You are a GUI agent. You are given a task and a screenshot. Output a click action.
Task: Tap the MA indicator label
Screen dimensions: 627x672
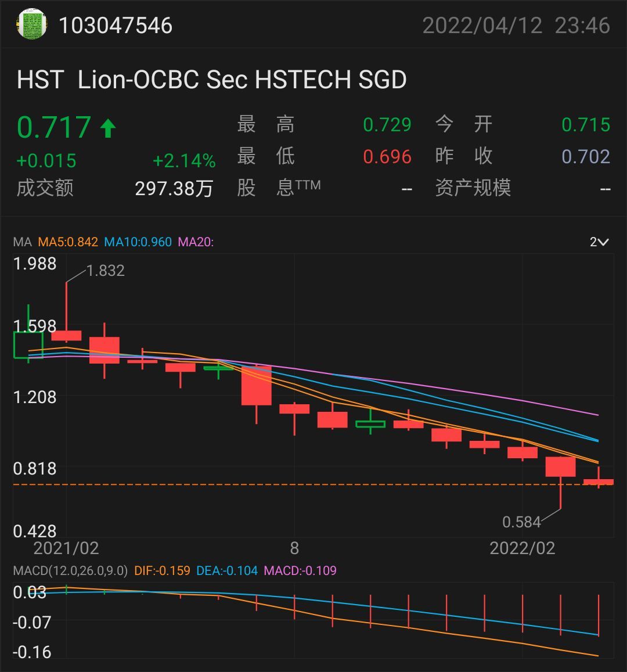point(22,242)
